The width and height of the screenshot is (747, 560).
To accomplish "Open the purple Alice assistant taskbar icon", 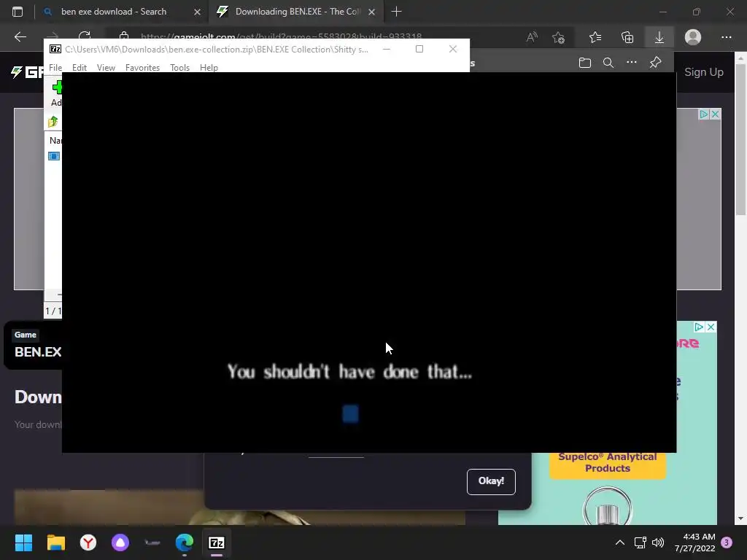I will coord(120,542).
